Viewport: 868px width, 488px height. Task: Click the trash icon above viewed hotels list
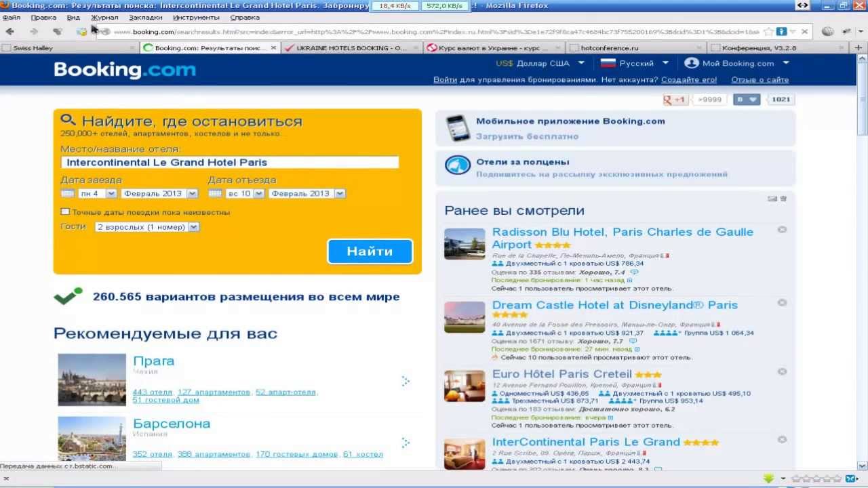(783, 199)
